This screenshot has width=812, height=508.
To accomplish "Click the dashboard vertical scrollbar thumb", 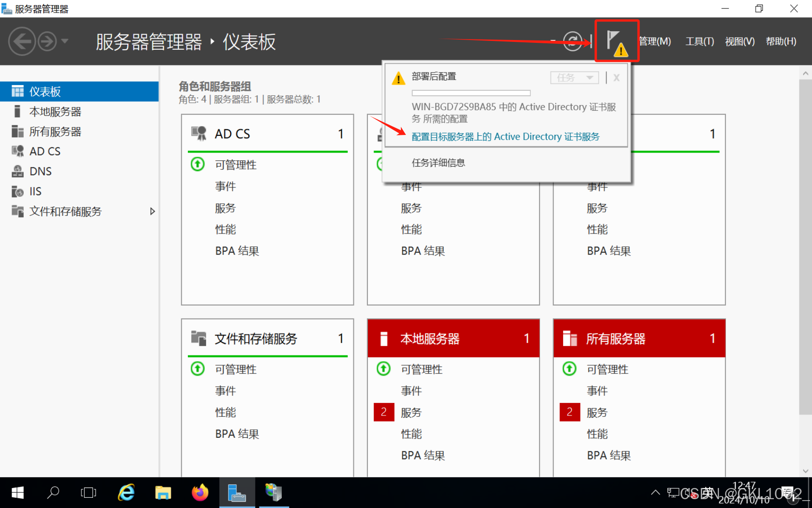I will coord(805,247).
